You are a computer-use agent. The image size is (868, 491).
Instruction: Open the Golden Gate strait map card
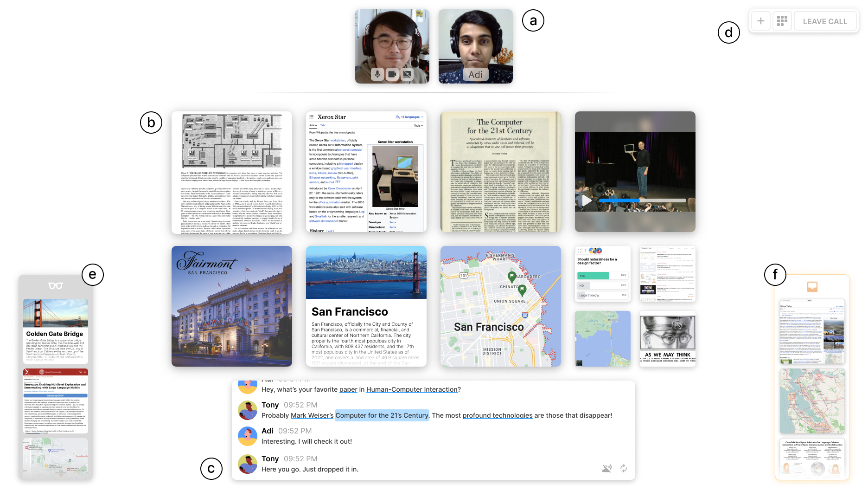click(603, 339)
